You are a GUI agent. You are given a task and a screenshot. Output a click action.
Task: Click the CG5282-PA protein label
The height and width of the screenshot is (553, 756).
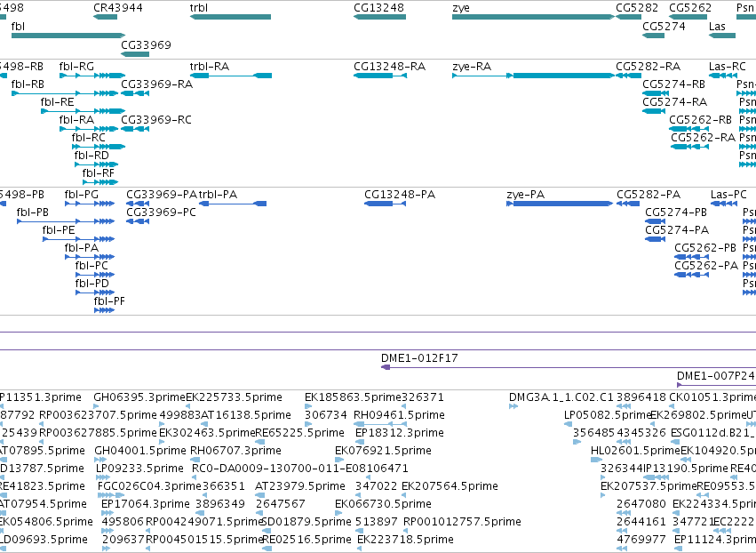click(x=649, y=195)
